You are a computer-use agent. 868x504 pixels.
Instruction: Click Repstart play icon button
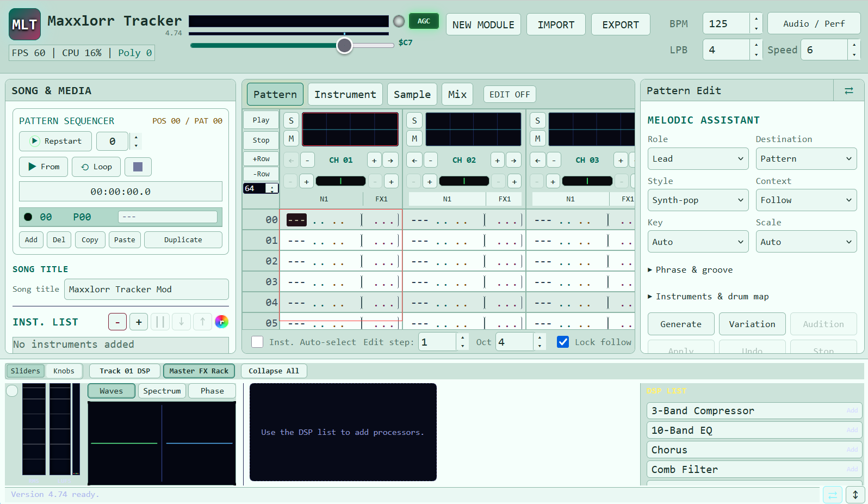pos(56,141)
